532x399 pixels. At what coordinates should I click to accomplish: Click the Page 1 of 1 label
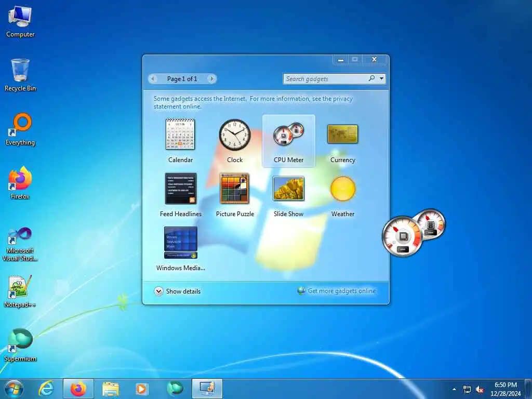pos(182,79)
